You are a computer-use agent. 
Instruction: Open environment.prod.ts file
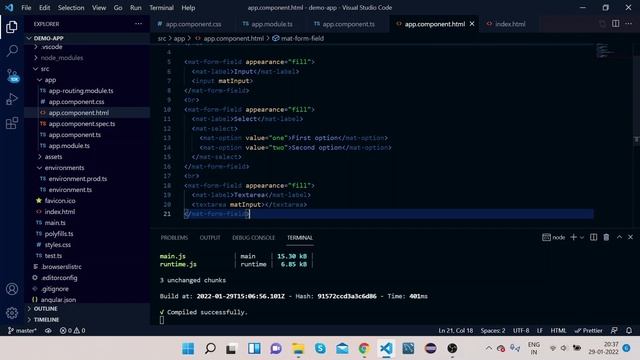[87, 179]
